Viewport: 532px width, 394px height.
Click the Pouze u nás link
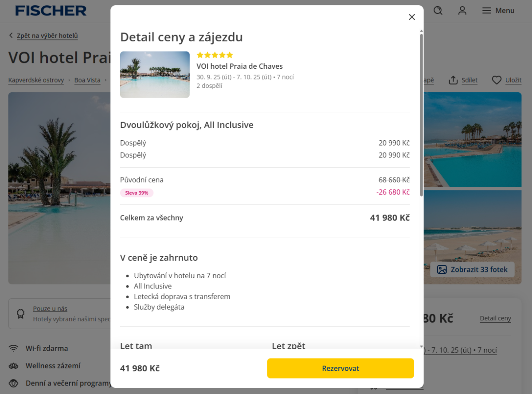[50, 309]
